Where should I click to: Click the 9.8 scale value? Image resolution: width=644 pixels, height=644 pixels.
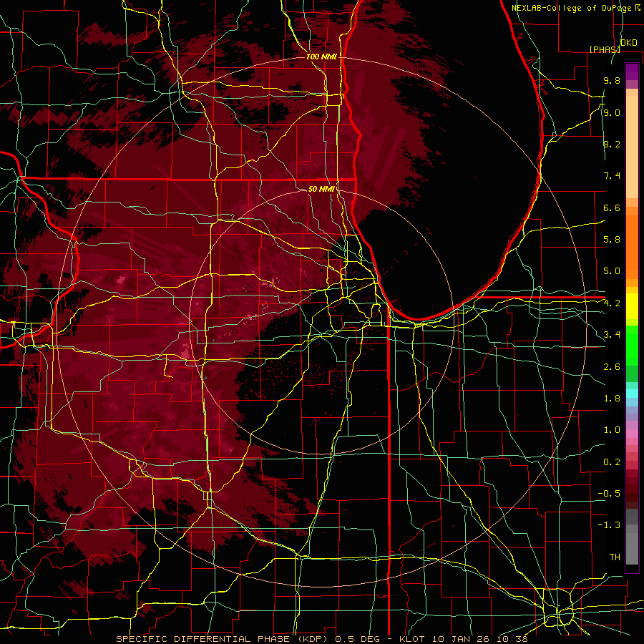pyautogui.click(x=612, y=80)
